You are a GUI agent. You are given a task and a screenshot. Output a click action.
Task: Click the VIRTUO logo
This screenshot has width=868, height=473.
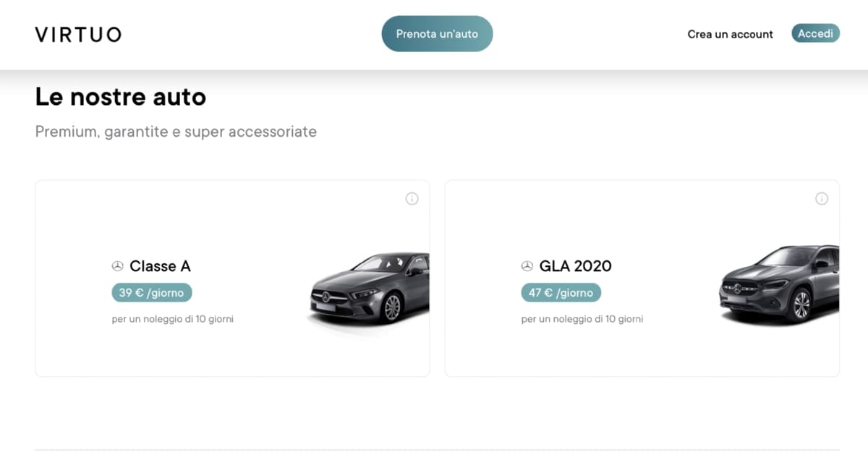tap(78, 34)
